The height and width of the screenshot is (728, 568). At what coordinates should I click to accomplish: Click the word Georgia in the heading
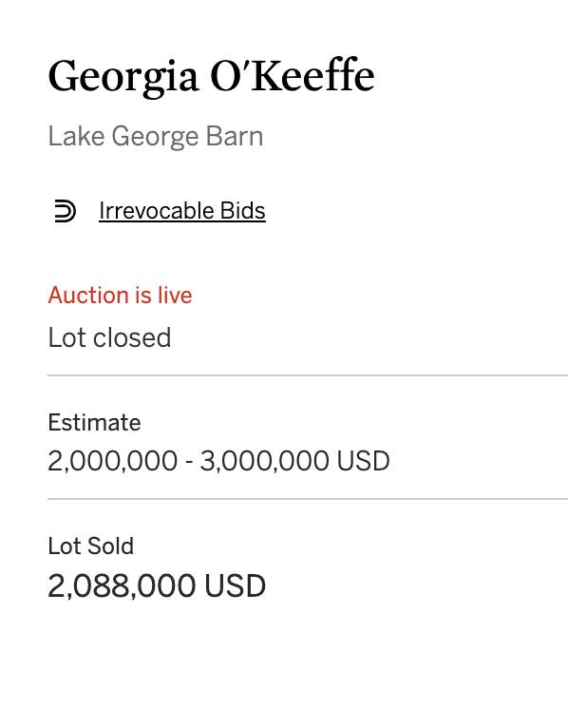pos(123,77)
